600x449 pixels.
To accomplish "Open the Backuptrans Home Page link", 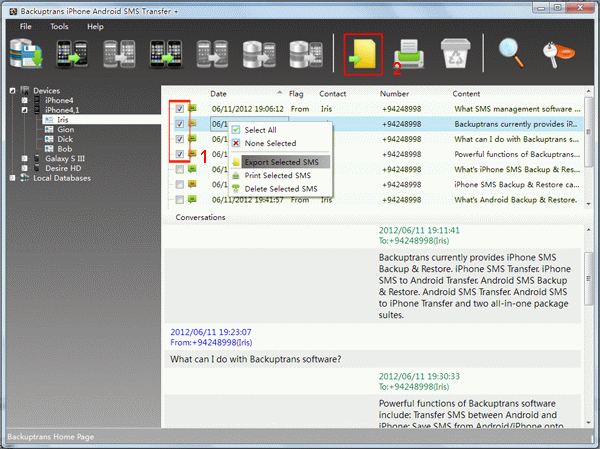I will click(x=51, y=437).
